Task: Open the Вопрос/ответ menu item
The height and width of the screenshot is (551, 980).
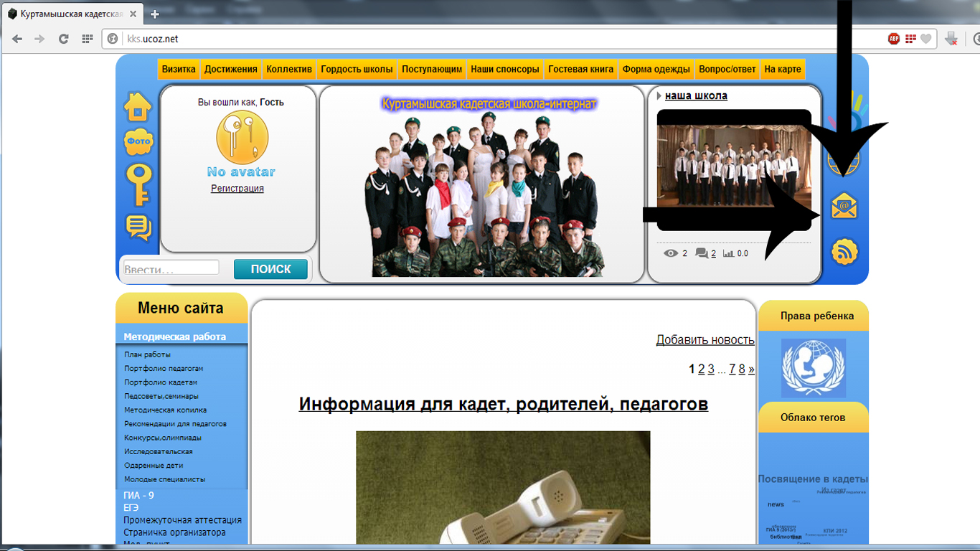Action: tap(727, 70)
